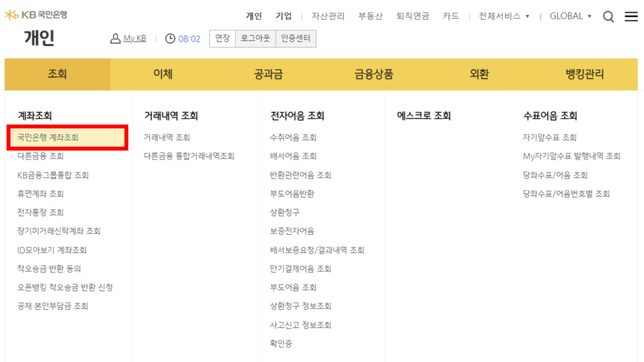Open 당좌수표/어음번호별 조회
The height and width of the screenshot is (362, 644).
point(566,194)
